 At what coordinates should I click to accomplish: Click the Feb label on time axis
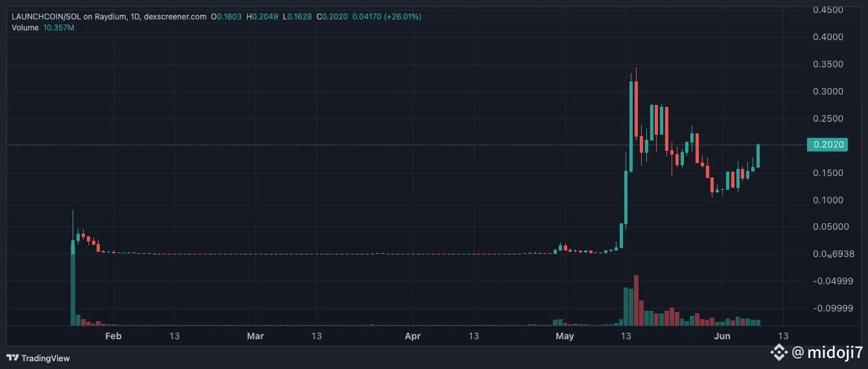113,336
